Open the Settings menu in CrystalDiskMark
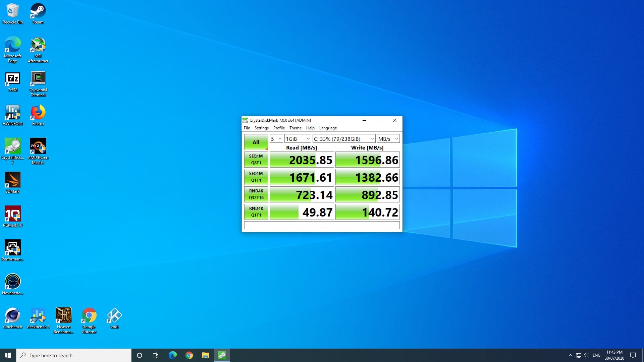Image resolution: width=644 pixels, height=362 pixels. pyautogui.click(x=262, y=128)
